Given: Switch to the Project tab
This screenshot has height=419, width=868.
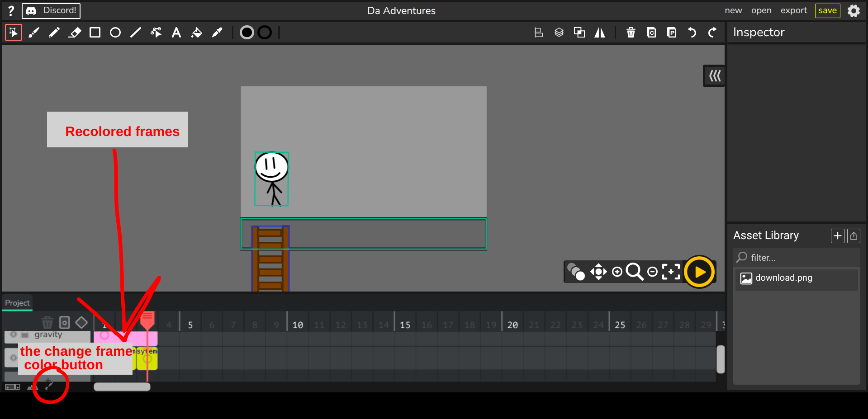Looking at the screenshot, I should 17,303.
